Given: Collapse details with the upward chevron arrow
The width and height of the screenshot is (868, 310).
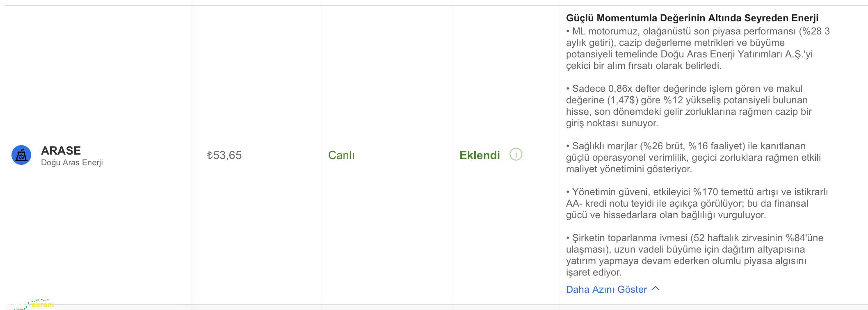Looking at the screenshot, I should (656, 289).
